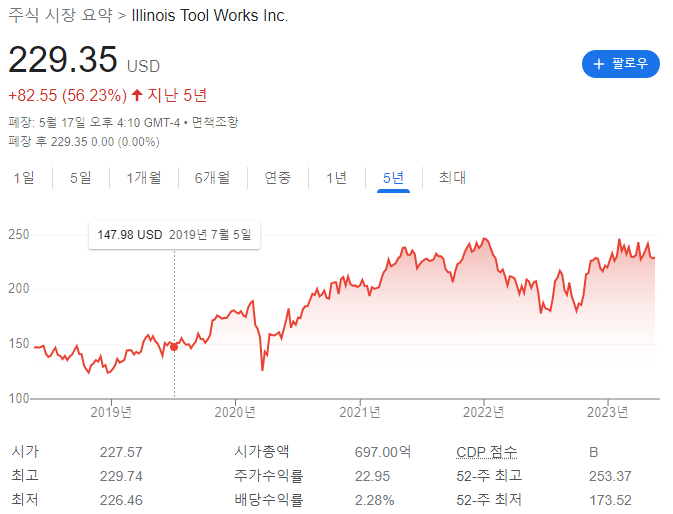Click the CDP score value B
This screenshot has height=514, width=673.
(x=594, y=452)
